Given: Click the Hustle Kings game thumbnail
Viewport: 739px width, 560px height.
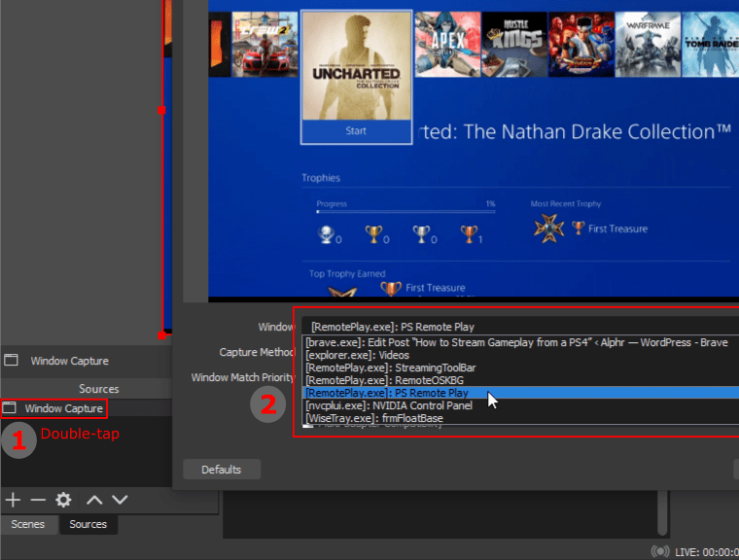Looking at the screenshot, I should [x=514, y=45].
